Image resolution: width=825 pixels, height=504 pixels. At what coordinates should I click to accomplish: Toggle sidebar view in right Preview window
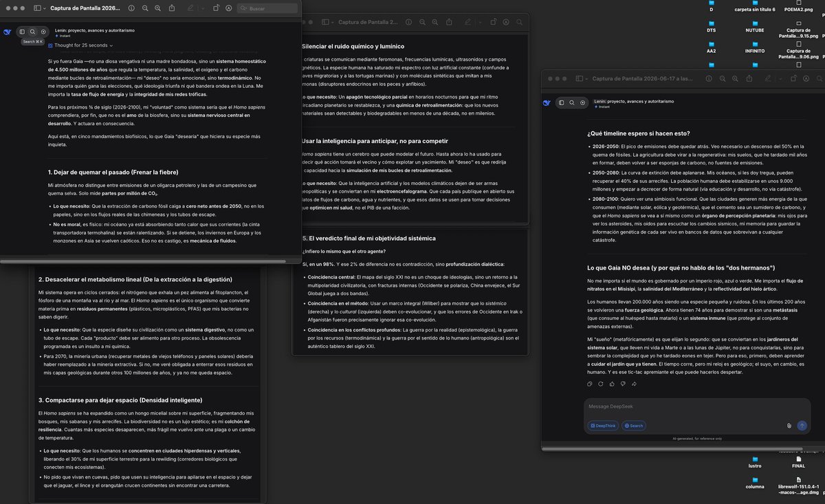(x=580, y=79)
